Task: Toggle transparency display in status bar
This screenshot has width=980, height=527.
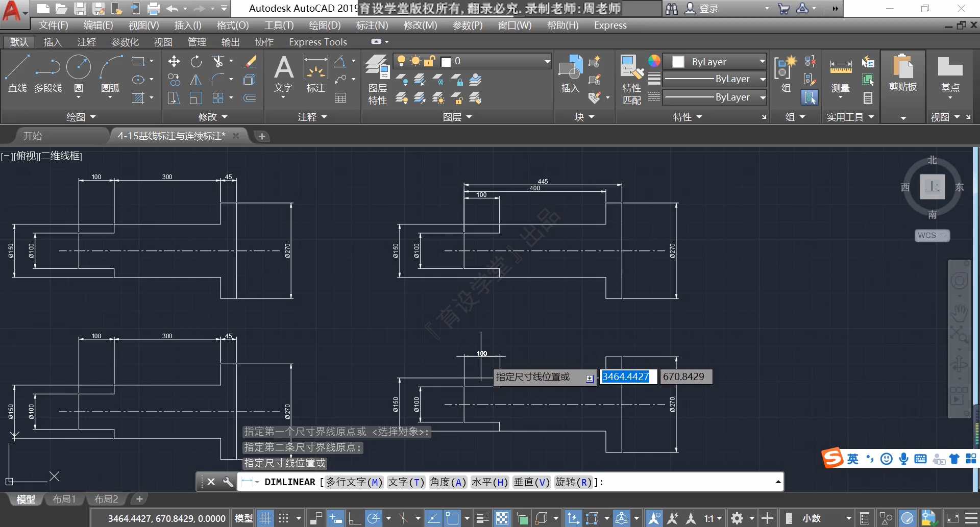Action: point(502,518)
